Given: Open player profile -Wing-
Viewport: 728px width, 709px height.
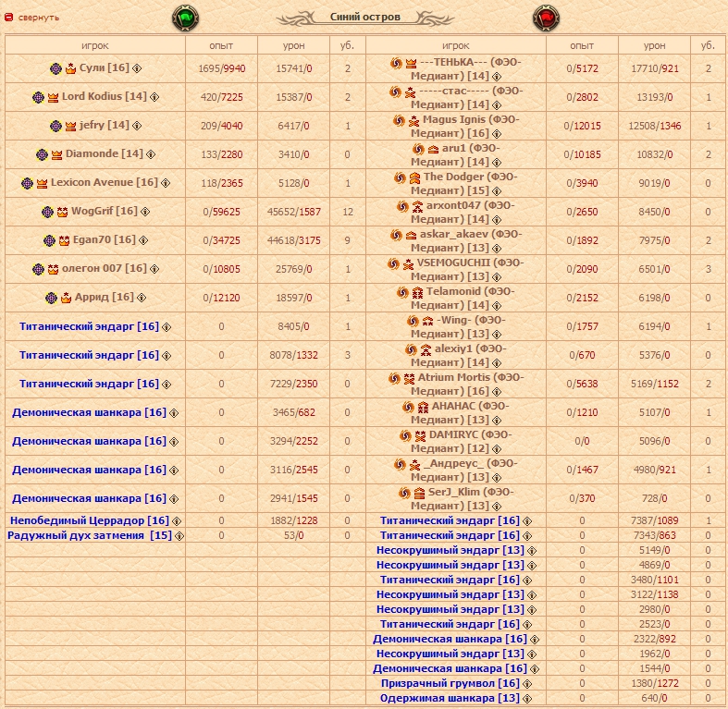Looking at the screenshot, I should tap(454, 320).
